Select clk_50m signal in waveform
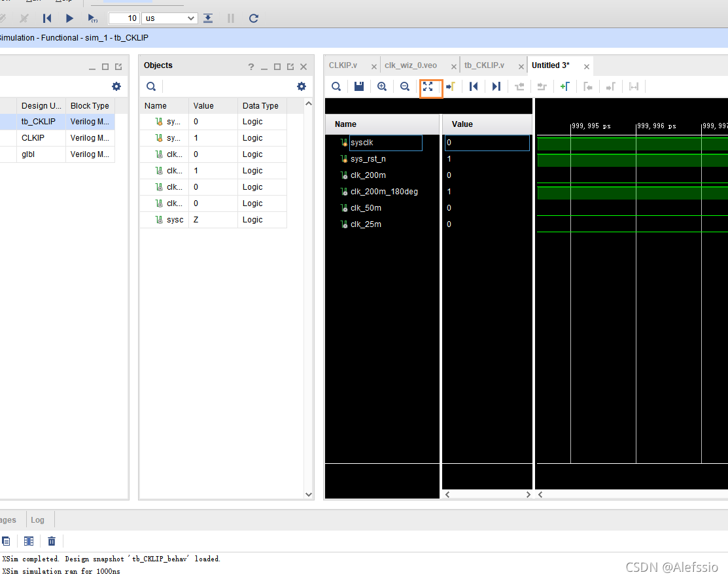Screen dimensions: 728x579 point(366,207)
